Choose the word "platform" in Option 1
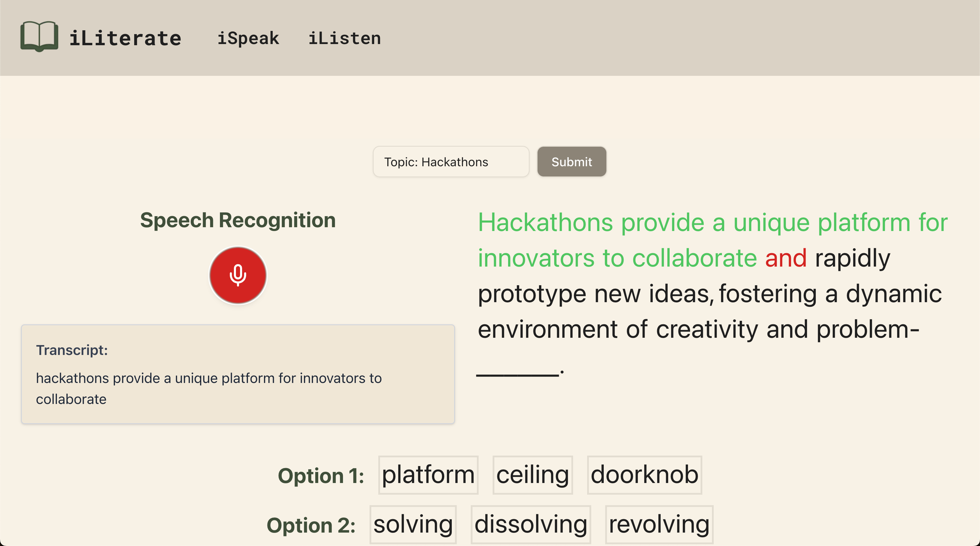 pos(428,475)
